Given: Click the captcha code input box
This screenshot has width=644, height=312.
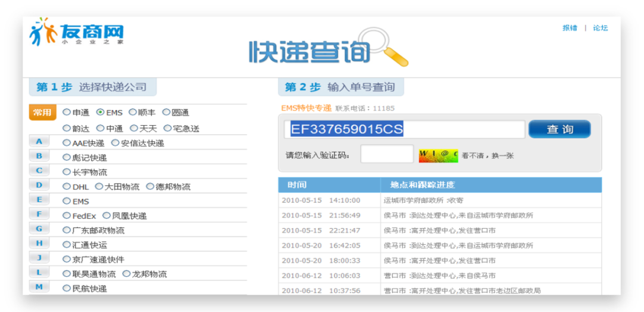Looking at the screenshot, I should pos(387,154).
